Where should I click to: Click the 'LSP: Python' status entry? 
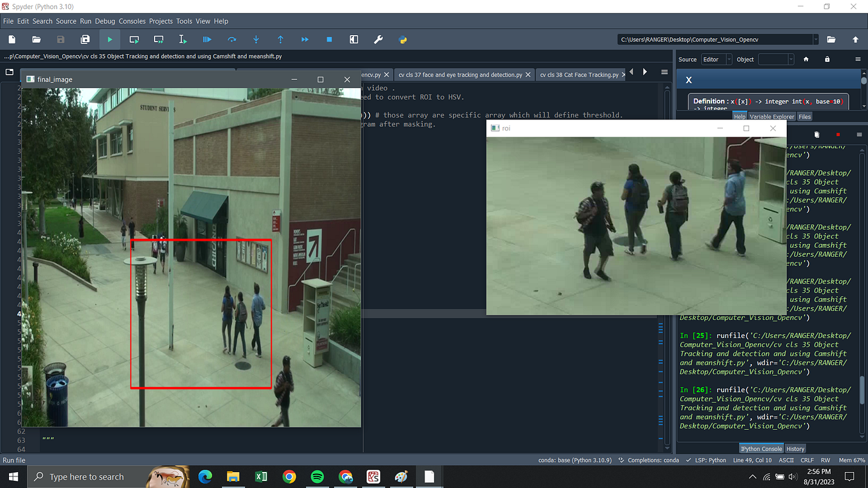706,460
